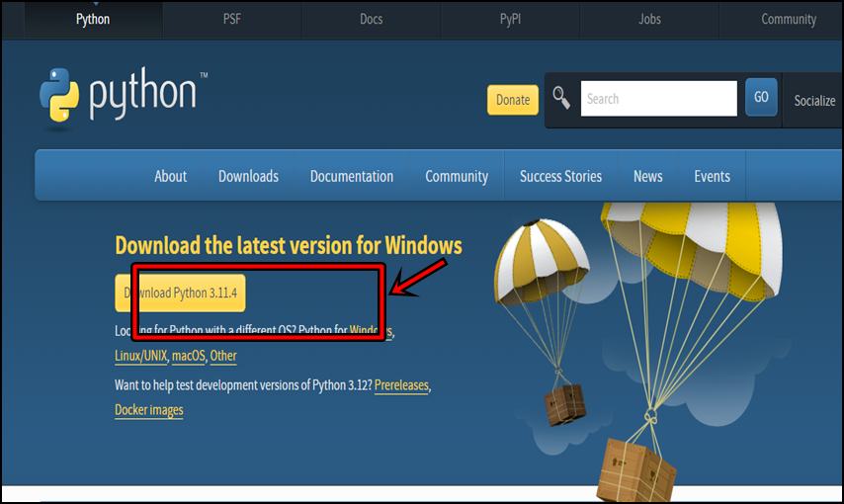844x504 pixels.
Task: Open the Success Stories menu
Action: tap(561, 176)
